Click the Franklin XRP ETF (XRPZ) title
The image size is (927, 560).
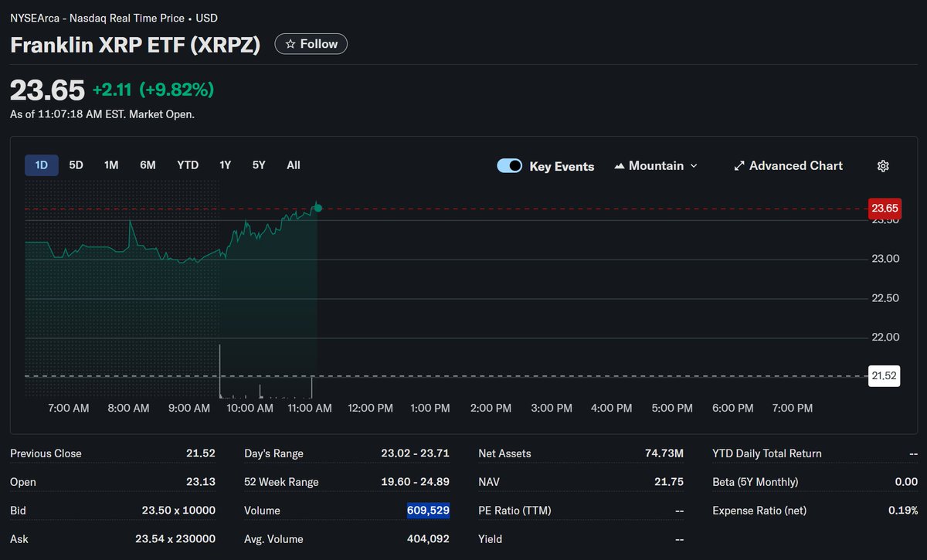click(134, 45)
